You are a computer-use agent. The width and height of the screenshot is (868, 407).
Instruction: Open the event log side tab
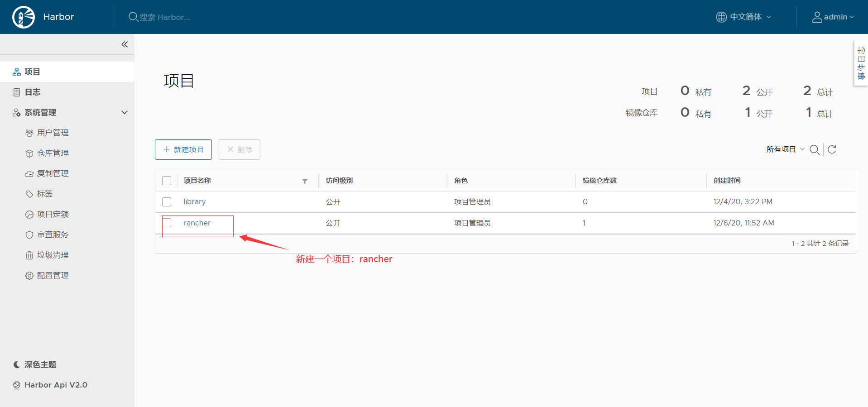tap(861, 63)
